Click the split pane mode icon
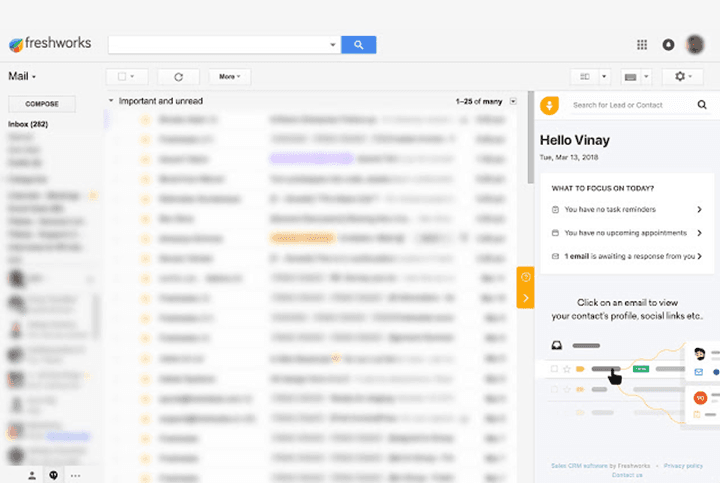Image resolution: width=720 pixels, height=483 pixels. 585,77
